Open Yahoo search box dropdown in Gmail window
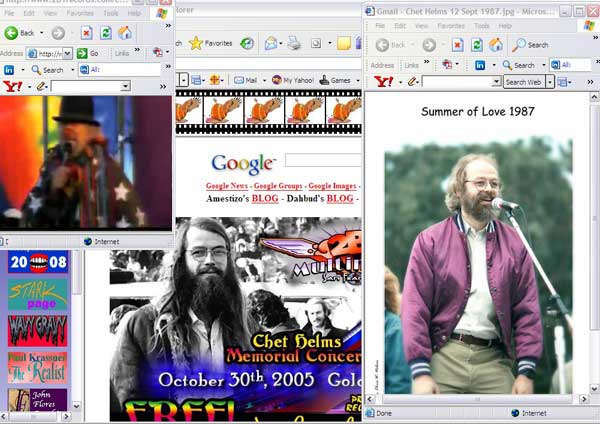 (x=496, y=82)
